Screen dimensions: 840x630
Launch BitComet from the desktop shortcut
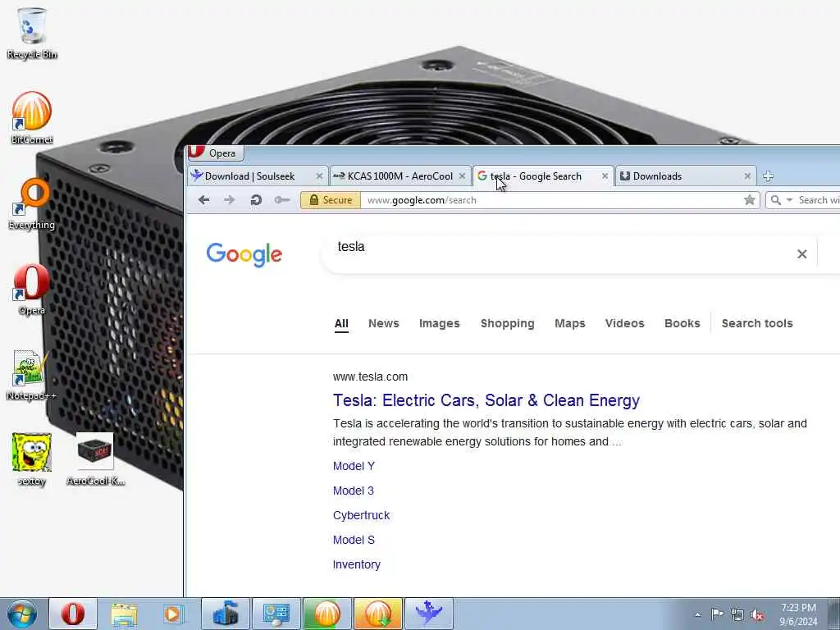[x=32, y=118]
